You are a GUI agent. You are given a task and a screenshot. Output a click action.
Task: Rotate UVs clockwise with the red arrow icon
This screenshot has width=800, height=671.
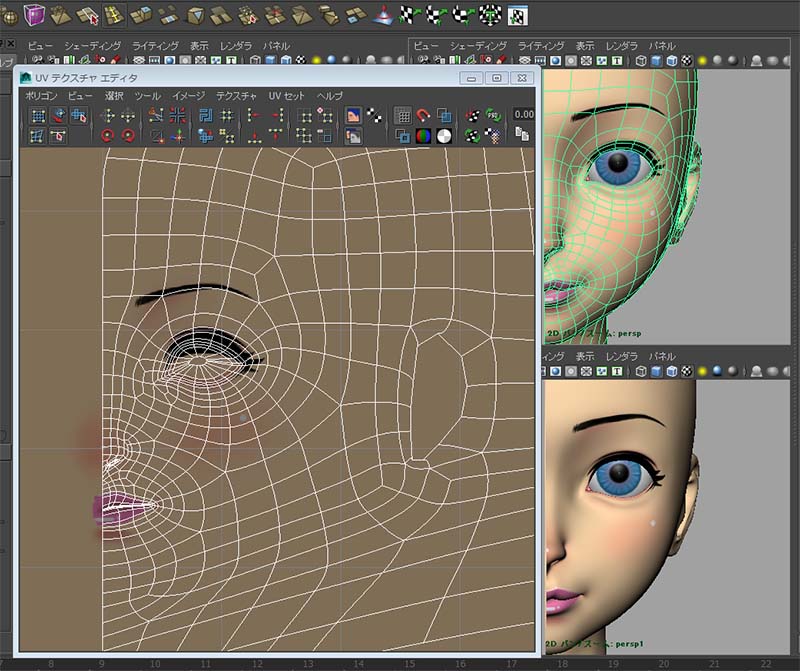[128, 136]
